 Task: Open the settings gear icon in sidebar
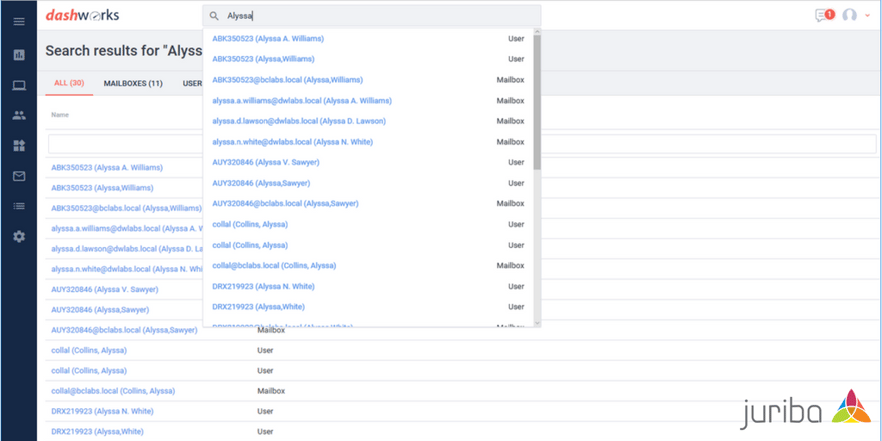tap(19, 237)
